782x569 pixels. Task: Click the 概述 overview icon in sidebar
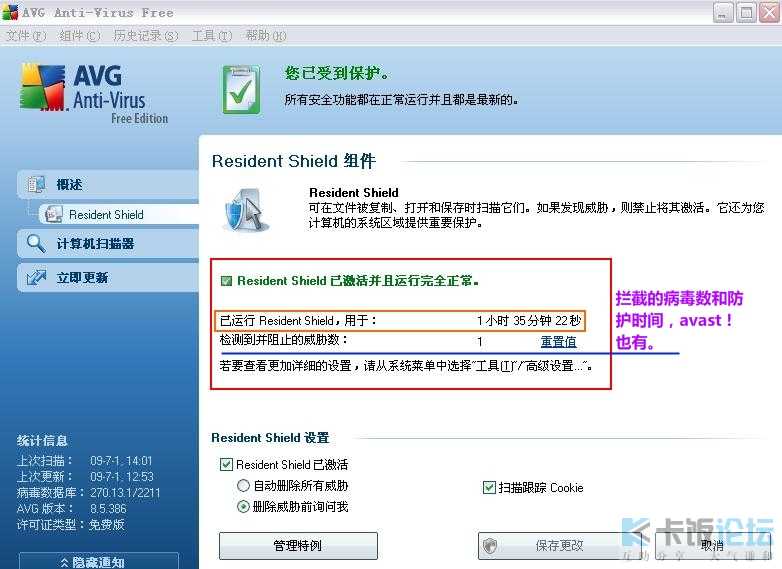(37, 185)
